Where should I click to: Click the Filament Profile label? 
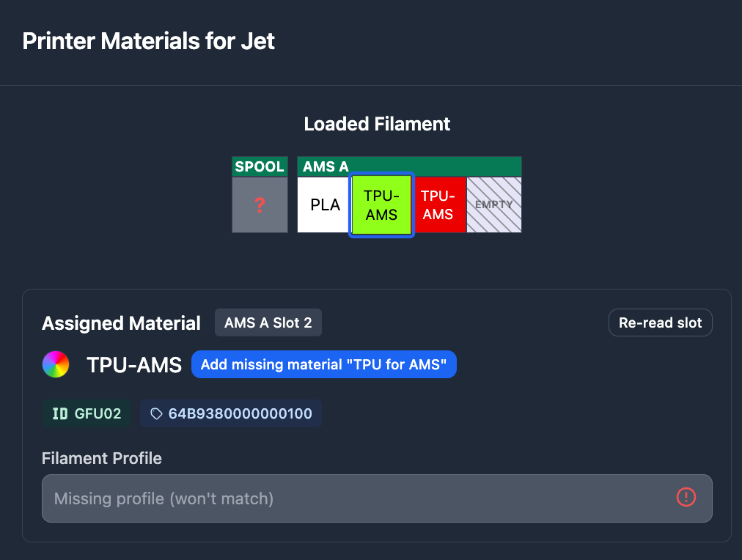click(x=102, y=458)
